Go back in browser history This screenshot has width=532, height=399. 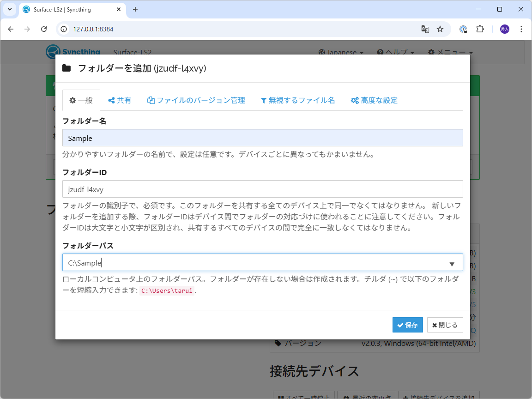coord(11,29)
